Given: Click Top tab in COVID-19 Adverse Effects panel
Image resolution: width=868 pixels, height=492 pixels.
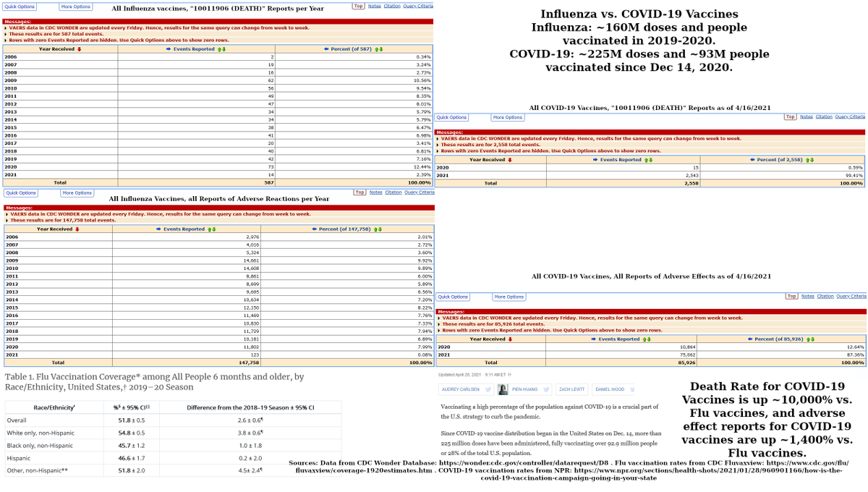Looking at the screenshot, I should pyautogui.click(x=792, y=296).
